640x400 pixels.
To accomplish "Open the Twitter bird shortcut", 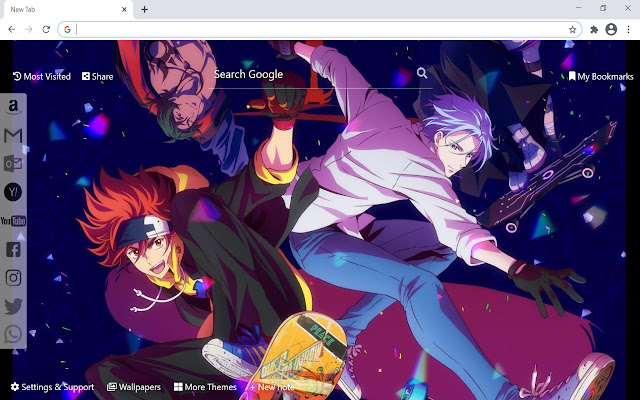I will tap(13, 307).
